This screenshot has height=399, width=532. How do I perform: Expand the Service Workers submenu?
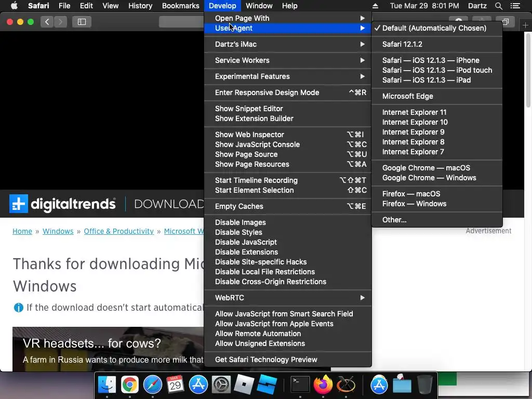[x=288, y=60]
